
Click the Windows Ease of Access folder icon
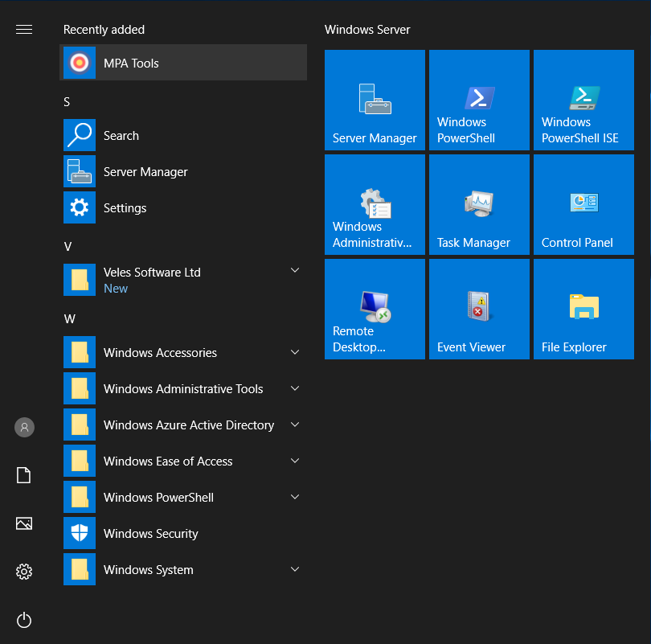[80, 461]
